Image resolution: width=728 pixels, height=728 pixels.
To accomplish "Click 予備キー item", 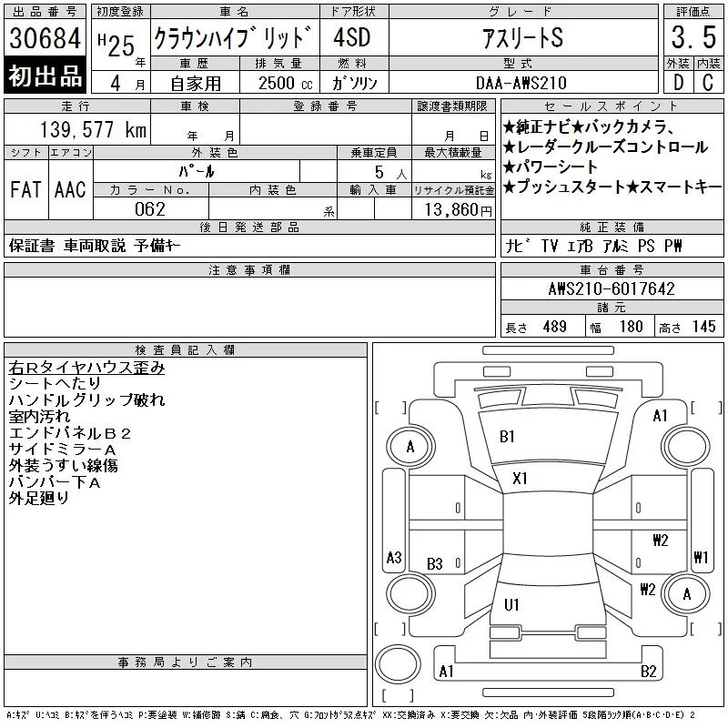I will click(x=157, y=246).
